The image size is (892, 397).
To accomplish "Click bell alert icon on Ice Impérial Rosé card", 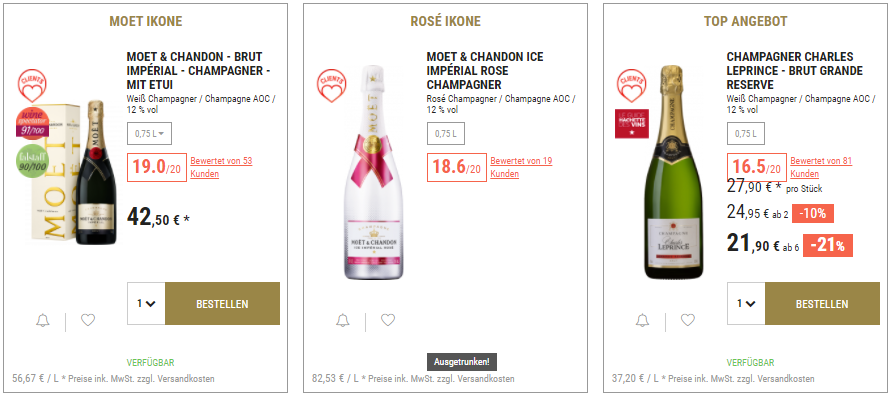I will (x=342, y=321).
